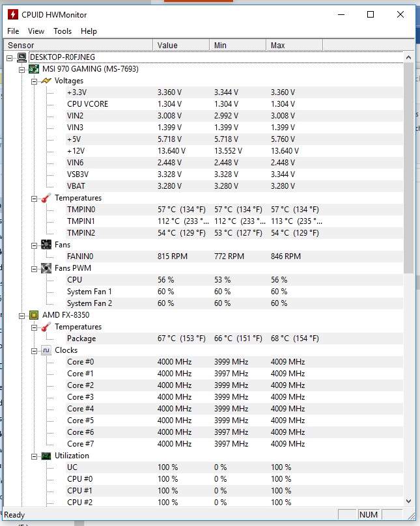Image resolution: width=420 pixels, height=526 pixels.
Task: Select the System Fan 1 row
Action: 234,292
